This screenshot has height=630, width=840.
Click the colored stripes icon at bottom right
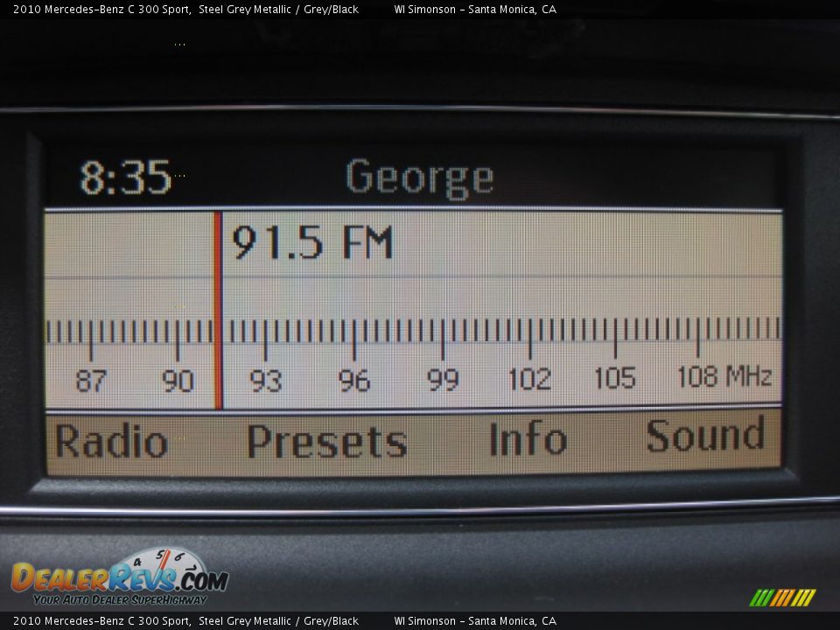tap(782, 598)
